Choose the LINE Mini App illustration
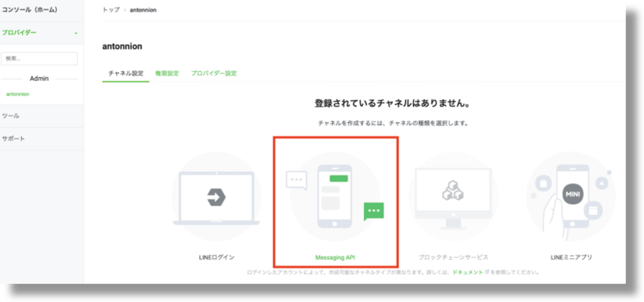644x302 pixels. (571, 197)
